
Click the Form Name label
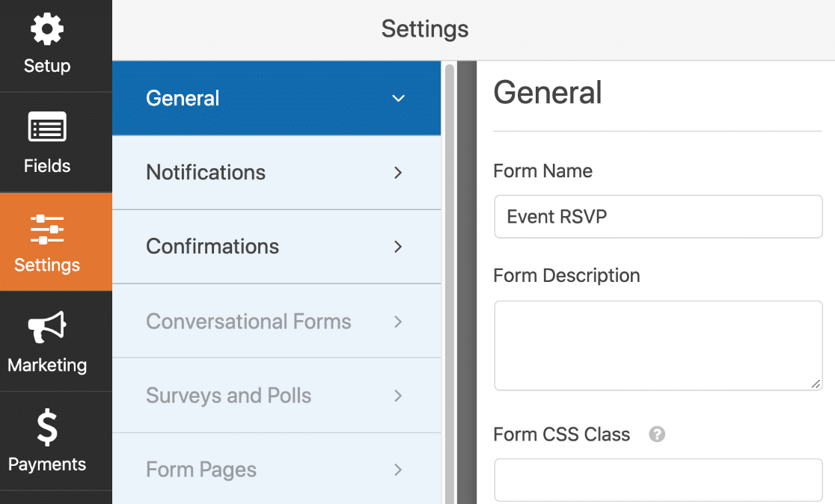point(542,170)
